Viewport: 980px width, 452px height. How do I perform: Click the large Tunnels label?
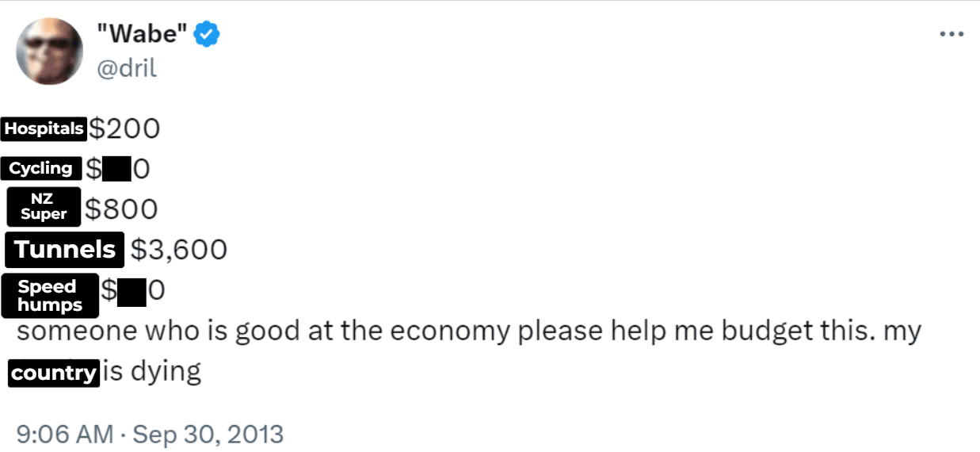(65, 250)
